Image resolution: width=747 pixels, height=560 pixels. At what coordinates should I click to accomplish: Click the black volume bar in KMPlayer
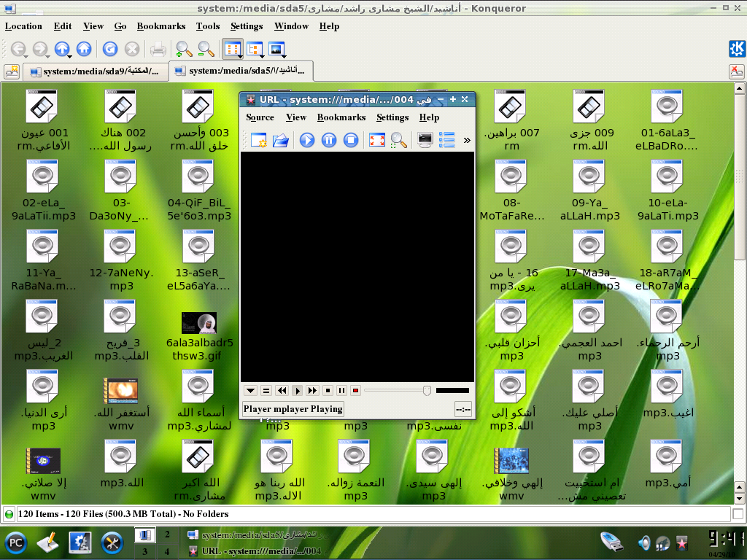click(x=452, y=391)
